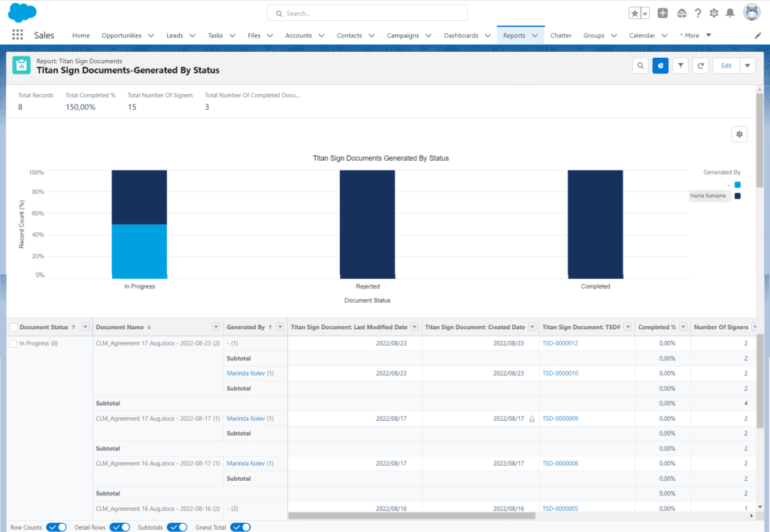Click the notifications bell icon
The height and width of the screenshot is (532, 770).
tap(729, 13)
